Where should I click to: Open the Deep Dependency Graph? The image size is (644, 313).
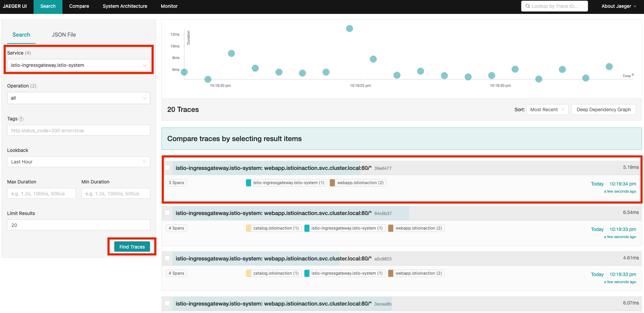(604, 110)
